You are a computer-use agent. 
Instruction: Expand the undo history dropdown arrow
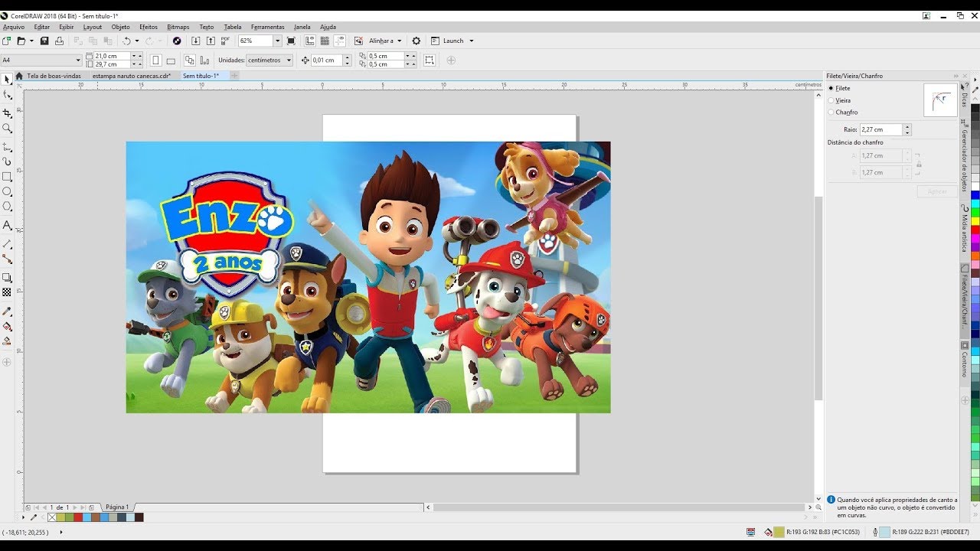tap(137, 41)
